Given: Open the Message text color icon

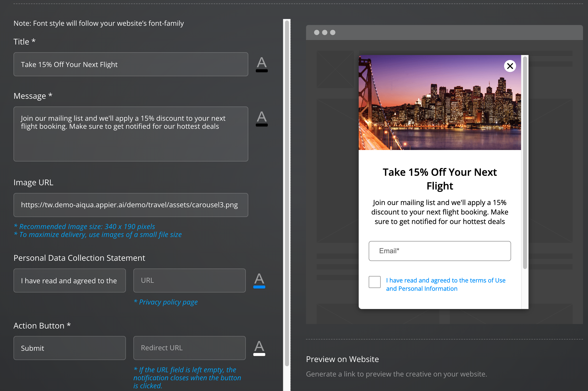Looking at the screenshot, I should pos(262,119).
